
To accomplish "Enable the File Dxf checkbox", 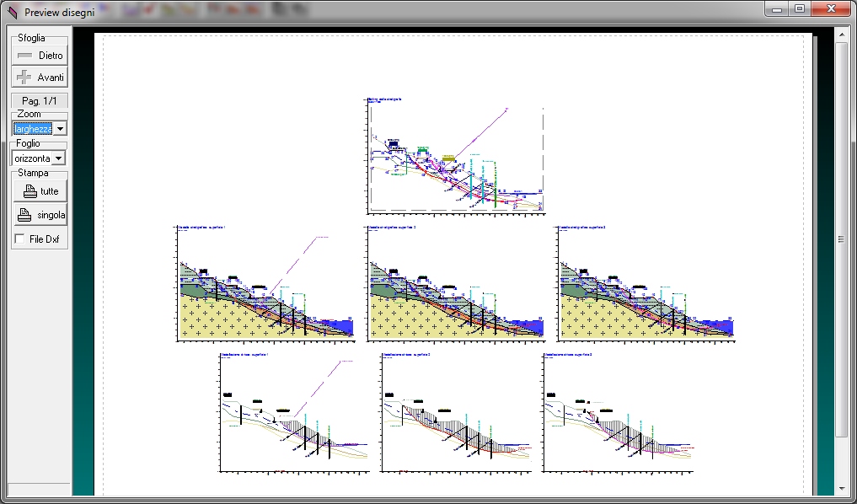I will (x=20, y=239).
